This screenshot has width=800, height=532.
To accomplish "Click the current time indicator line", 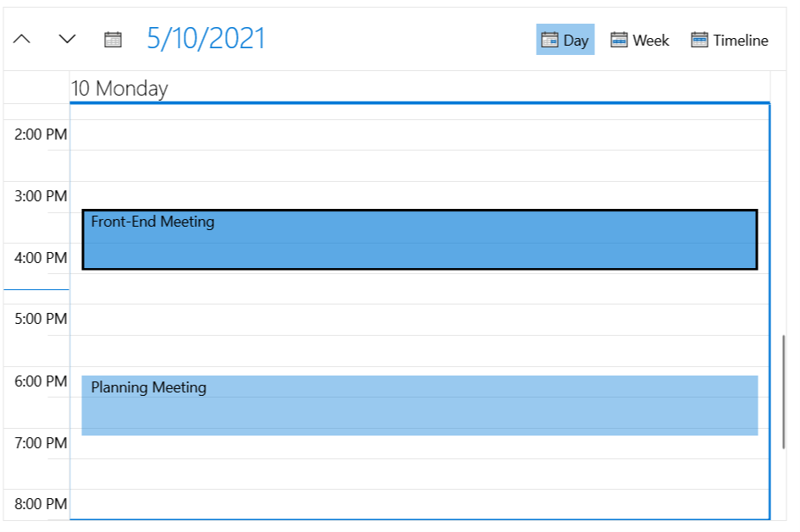I will pos(36,288).
